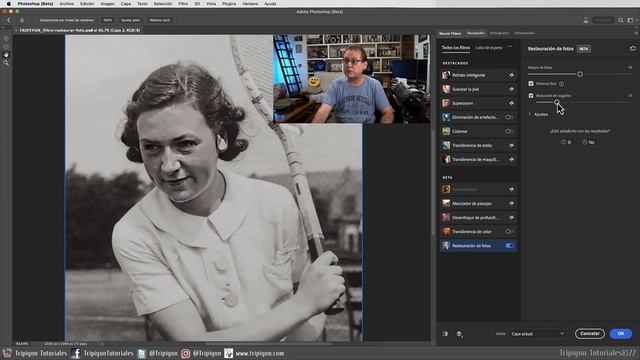The image size is (640, 360).
Task: Click the 100% zoom button
Action: coord(108,20)
